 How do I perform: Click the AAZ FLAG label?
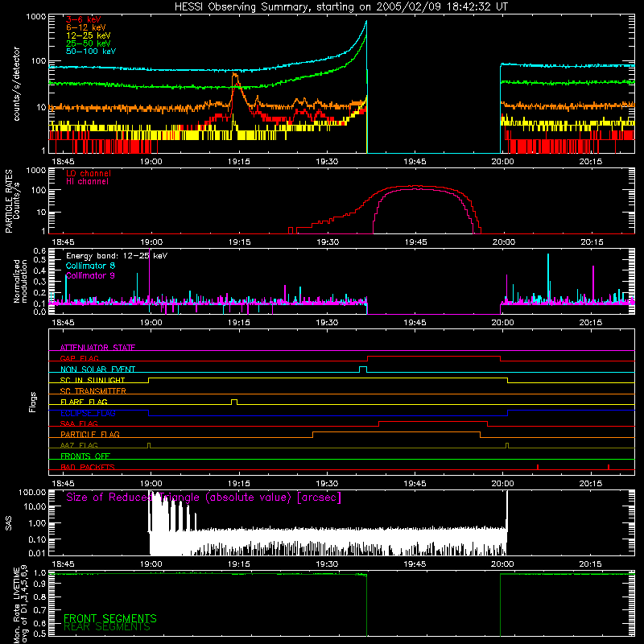[79, 445]
